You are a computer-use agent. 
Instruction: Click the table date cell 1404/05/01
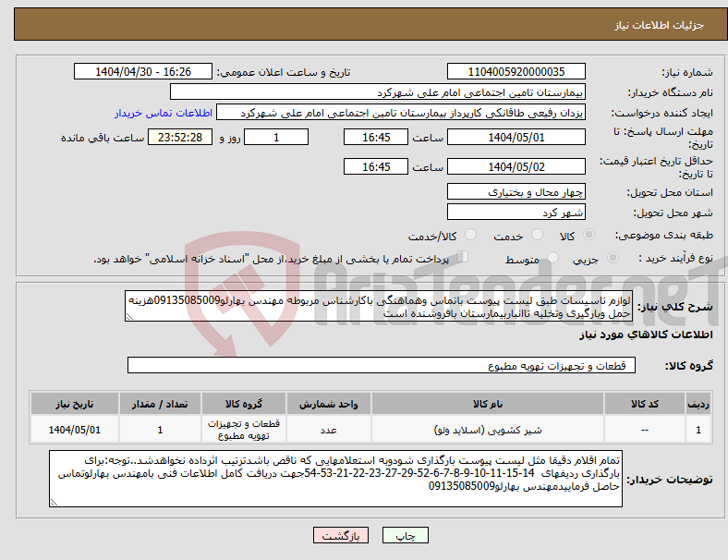(75, 430)
